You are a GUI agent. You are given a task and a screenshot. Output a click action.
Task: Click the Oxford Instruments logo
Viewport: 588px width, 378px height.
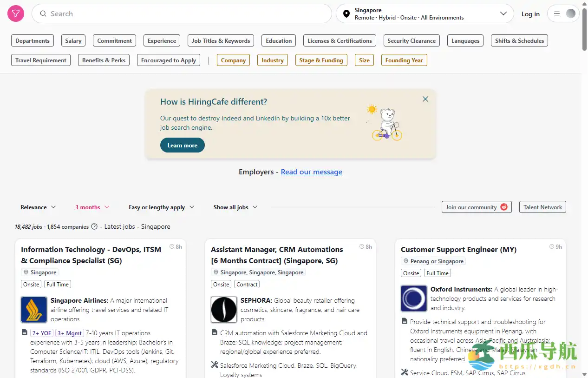[414, 298]
